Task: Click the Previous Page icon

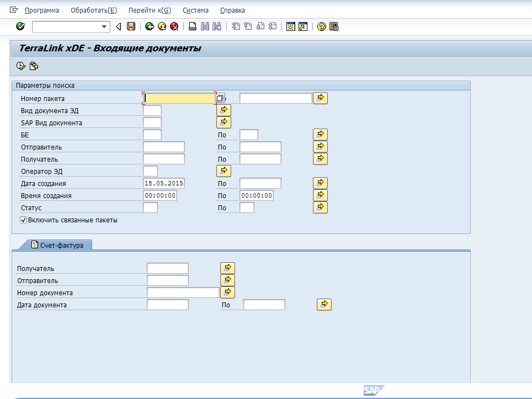Action: [x=248, y=26]
